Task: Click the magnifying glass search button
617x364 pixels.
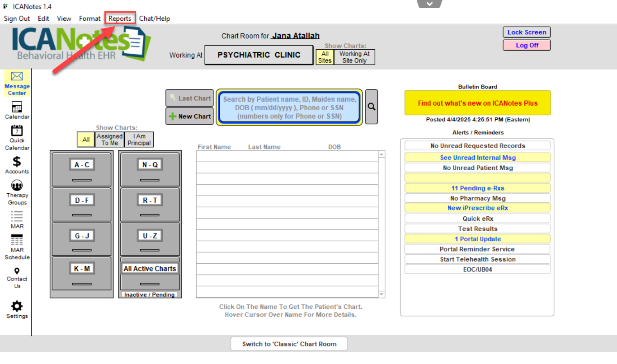Action: click(x=371, y=107)
